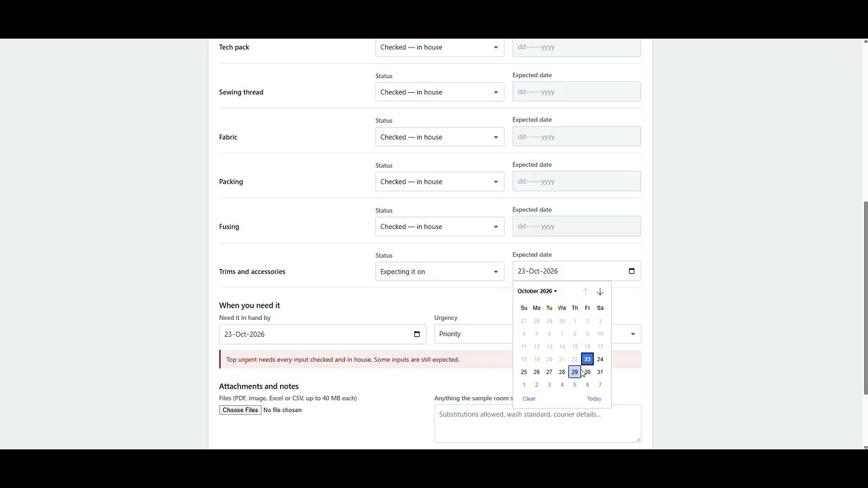868x488 pixels.
Task: Select November 7 in calendar
Action: 600,385
